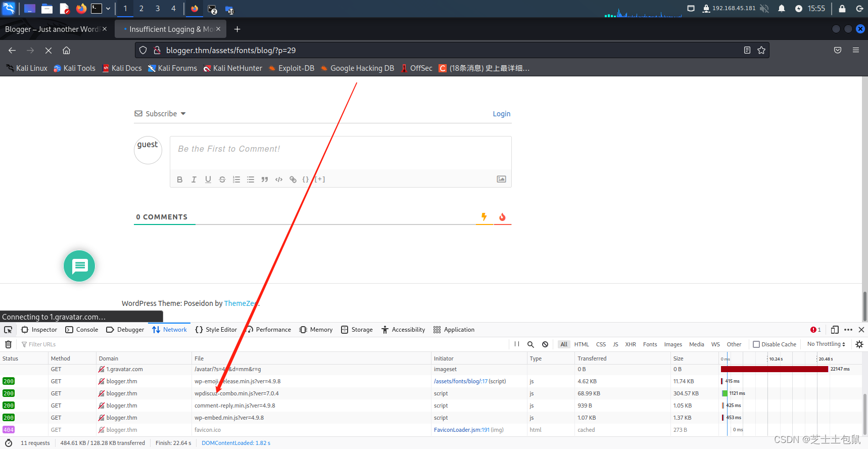
Task: Click the Be the First to Comment field
Action: (x=341, y=153)
